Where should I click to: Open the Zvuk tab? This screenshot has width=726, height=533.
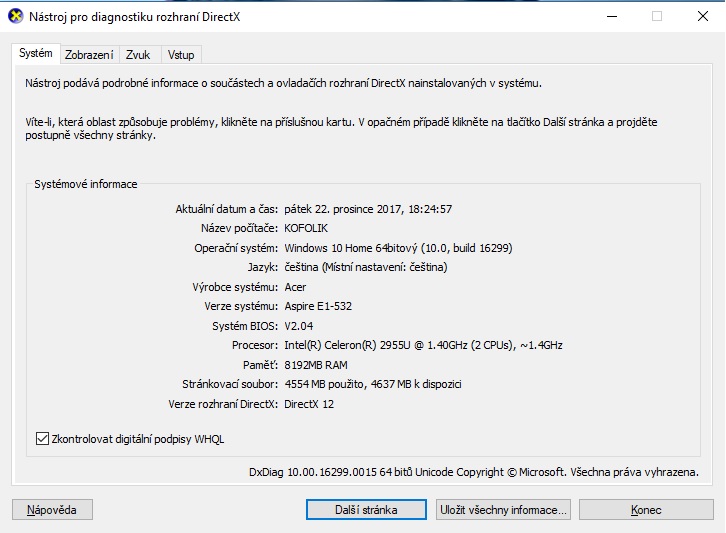point(138,55)
